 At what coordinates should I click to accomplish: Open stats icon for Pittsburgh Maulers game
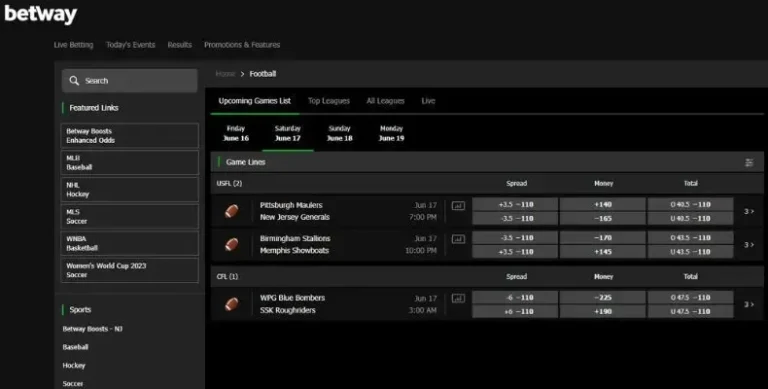(x=458, y=206)
